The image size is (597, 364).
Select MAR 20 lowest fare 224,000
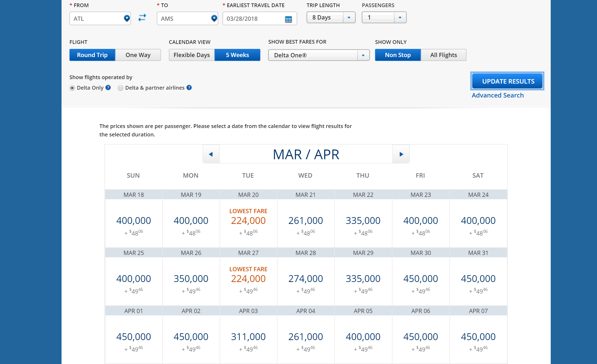(248, 221)
